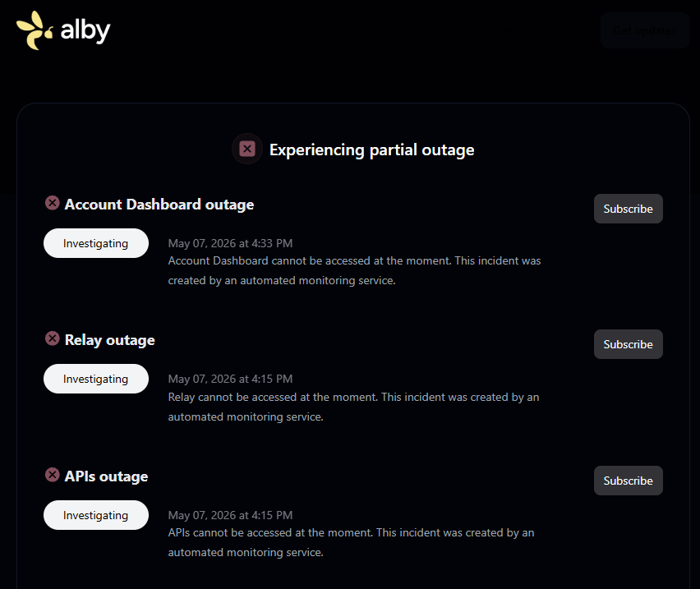Click the alby wordmark in header
The width and height of the screenshot is (700, 589).
85,30
